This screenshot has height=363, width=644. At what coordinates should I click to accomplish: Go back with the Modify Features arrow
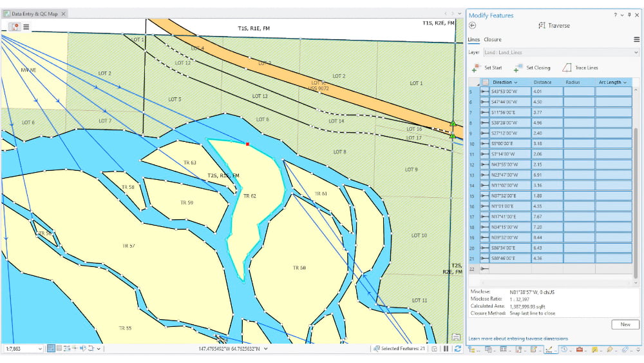(472, 26)
